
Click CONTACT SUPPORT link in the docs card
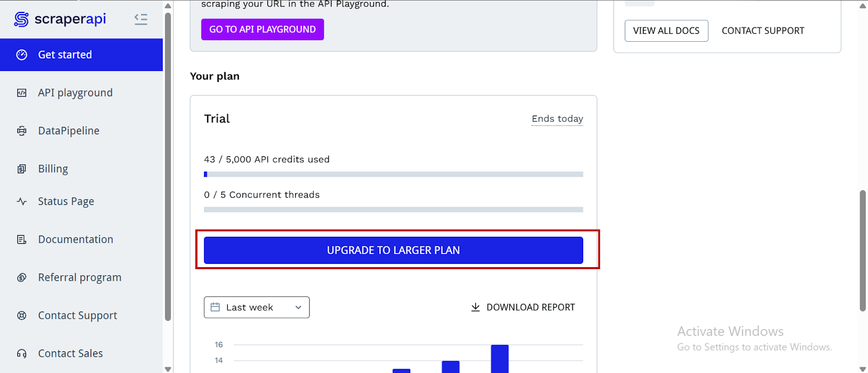click(x=763, y=31)
